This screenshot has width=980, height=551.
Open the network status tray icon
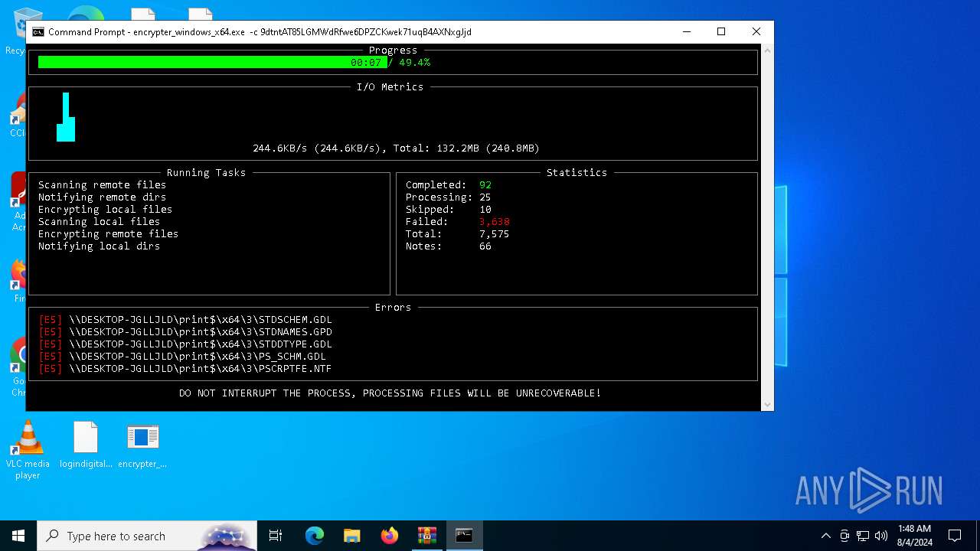point(863,536)
